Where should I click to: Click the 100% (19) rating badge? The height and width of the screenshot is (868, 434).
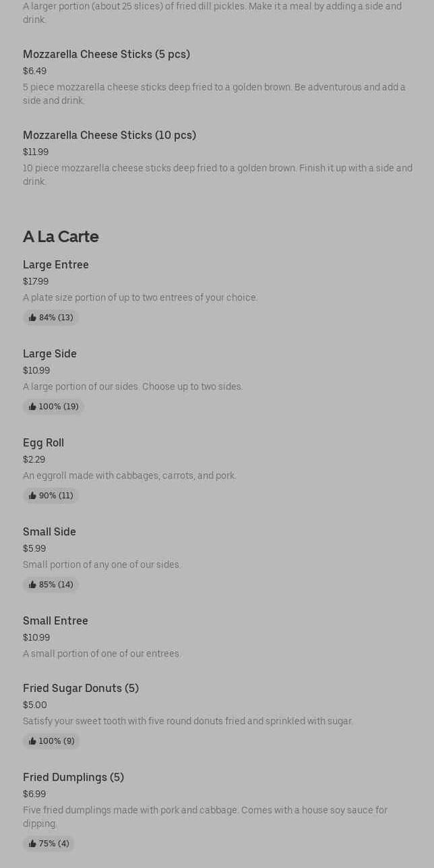[x=53, y=407]
